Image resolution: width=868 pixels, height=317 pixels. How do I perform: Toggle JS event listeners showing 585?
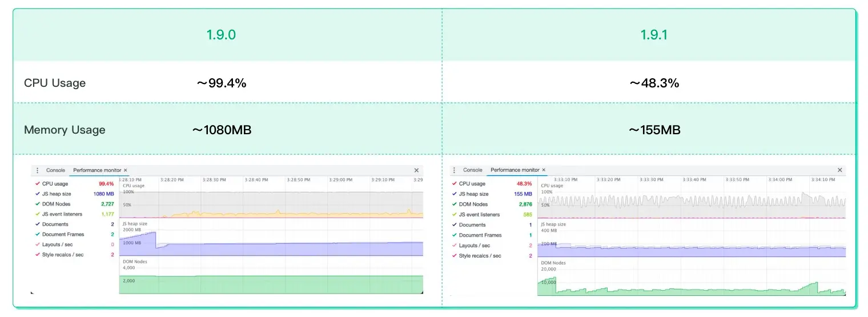click(x=455, y=215)
